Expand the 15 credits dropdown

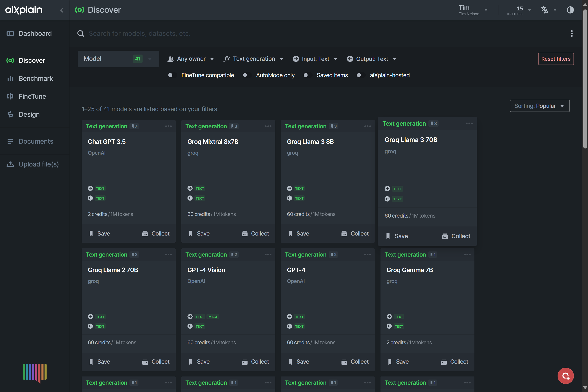pyautogui.click(x=519, y=10)
